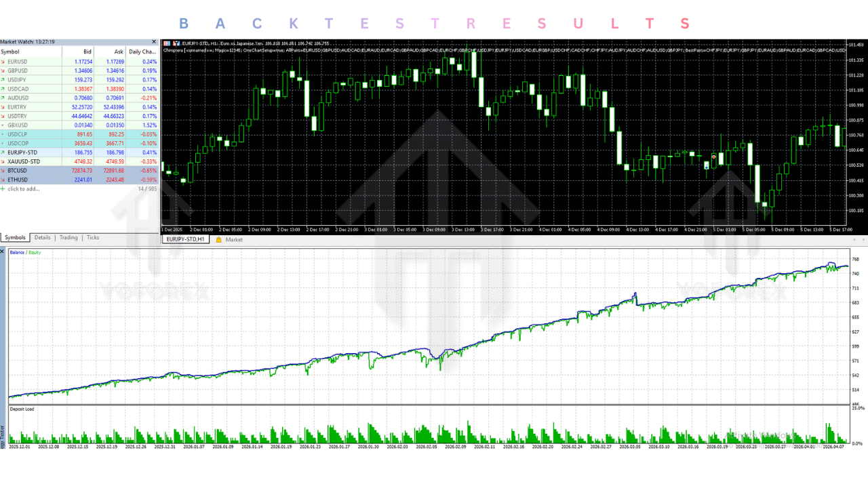Click the Bid column header
This screenshot has height=488, width=868.
tap(87, 52)
